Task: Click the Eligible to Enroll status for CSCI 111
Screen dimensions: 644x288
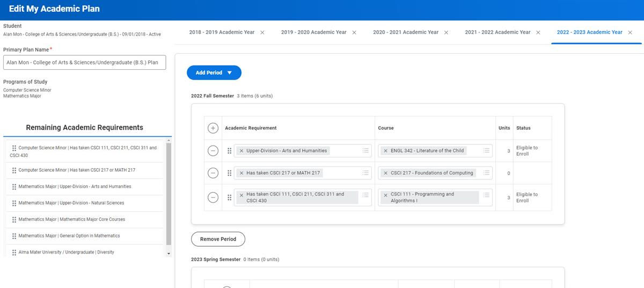Action: coord(527,198)
